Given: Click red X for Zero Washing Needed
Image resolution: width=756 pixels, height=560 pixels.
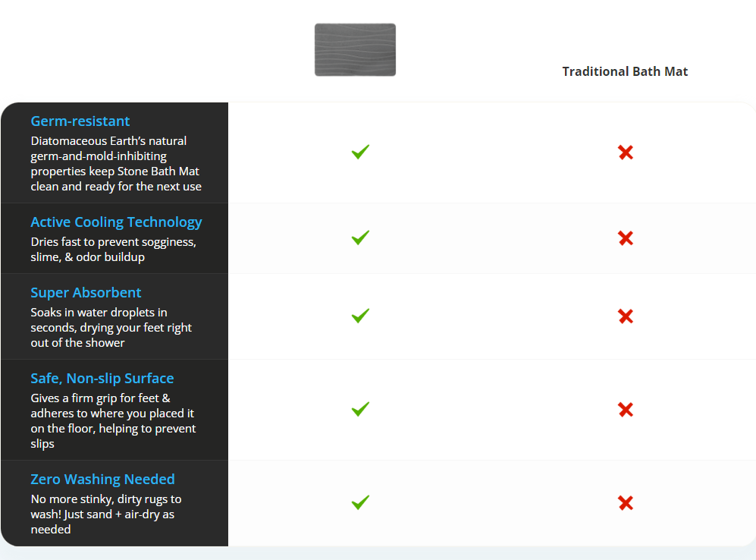Looking at the screenshot, I should [x=625, y=503].
